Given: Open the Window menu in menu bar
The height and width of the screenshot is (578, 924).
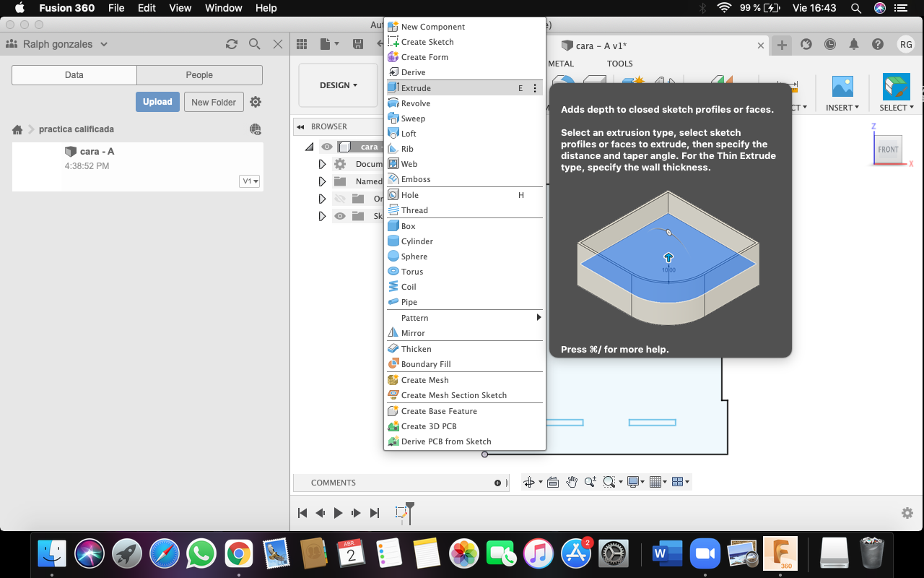Looking at the screenshot, I should pos(224,8).
